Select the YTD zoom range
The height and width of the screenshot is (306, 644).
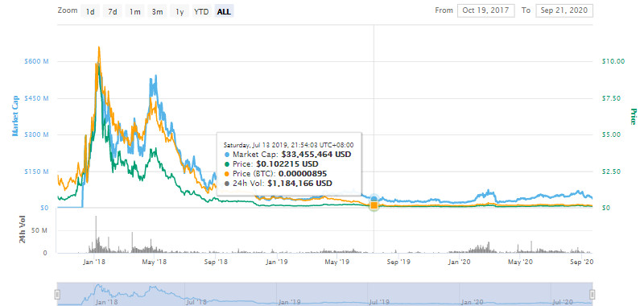(201, 11)
